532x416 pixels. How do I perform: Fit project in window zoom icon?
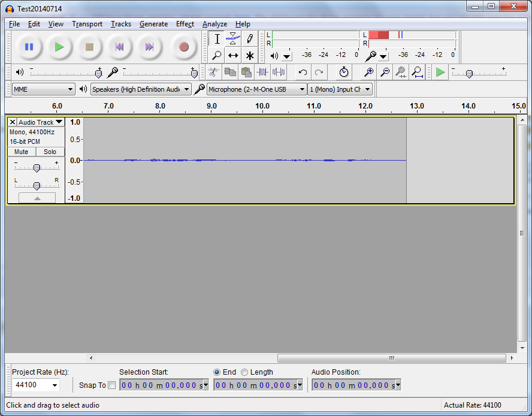click(x=417, y=72)
